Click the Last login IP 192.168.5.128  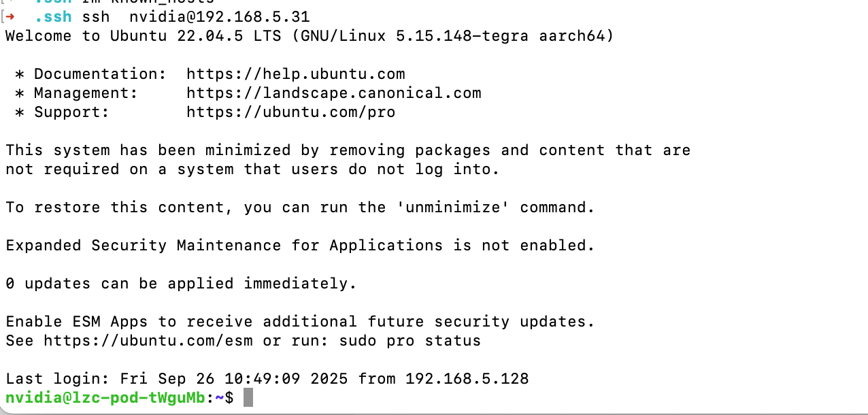click(x=467, y=378)
